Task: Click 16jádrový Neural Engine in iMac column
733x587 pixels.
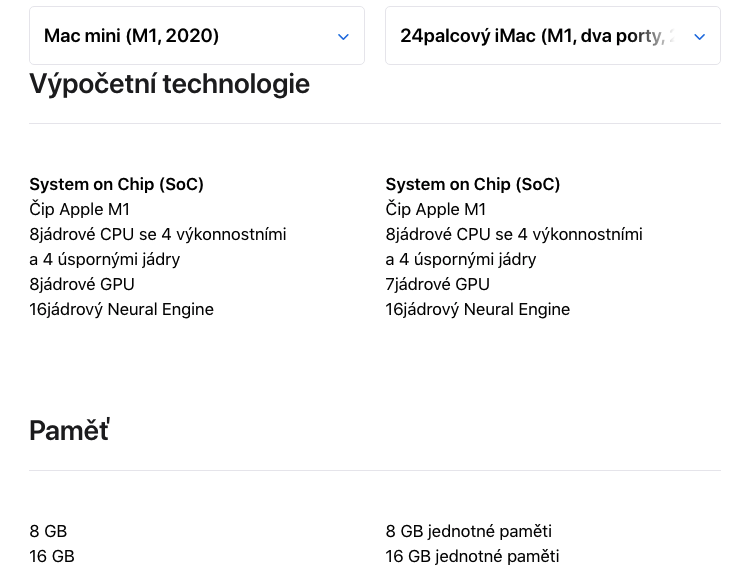Action: click(x=477, y=309)
